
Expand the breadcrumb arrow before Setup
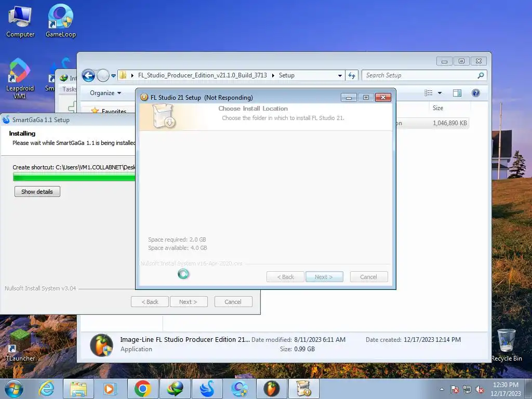[x=273, y=75]
